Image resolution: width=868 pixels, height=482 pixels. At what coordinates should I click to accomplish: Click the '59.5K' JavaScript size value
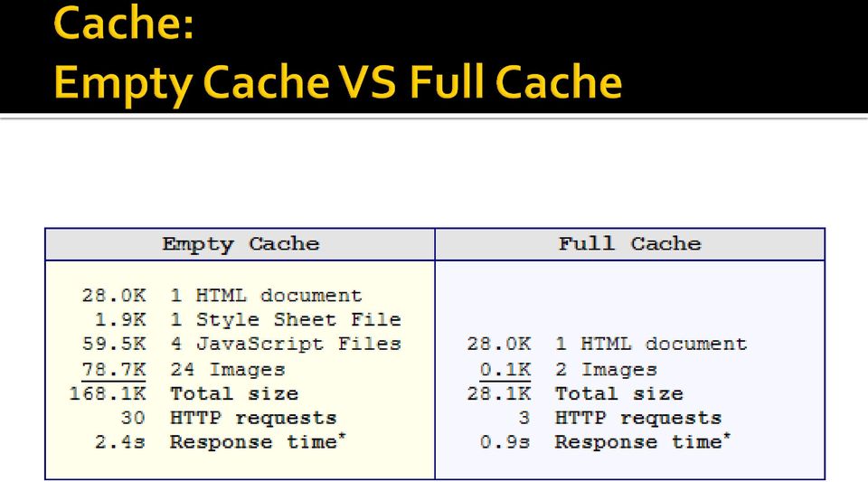click(x=114, y=345)
